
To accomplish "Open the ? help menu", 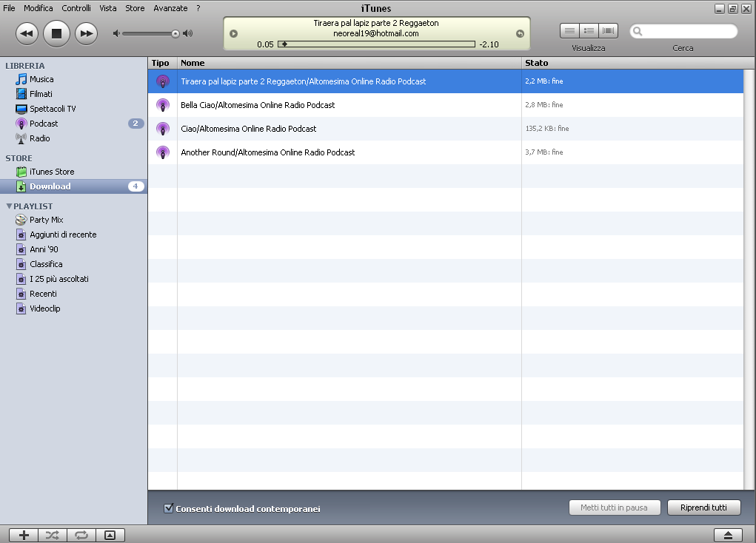I will pyautogui.click(x=198, y=8).
